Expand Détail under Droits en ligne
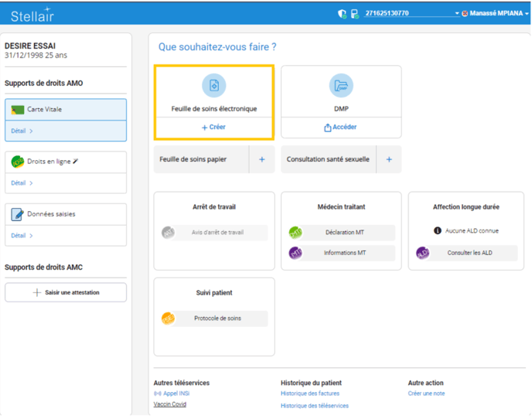The width and height of the screenshot is (532, 419). click(x=22, y=183)
